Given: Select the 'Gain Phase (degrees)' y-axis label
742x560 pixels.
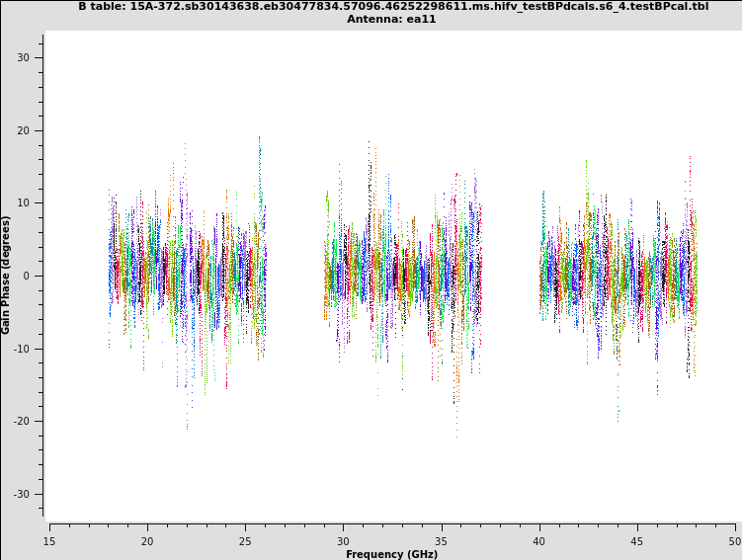Looking at the screenshot, I should click(x=6, y=275).
